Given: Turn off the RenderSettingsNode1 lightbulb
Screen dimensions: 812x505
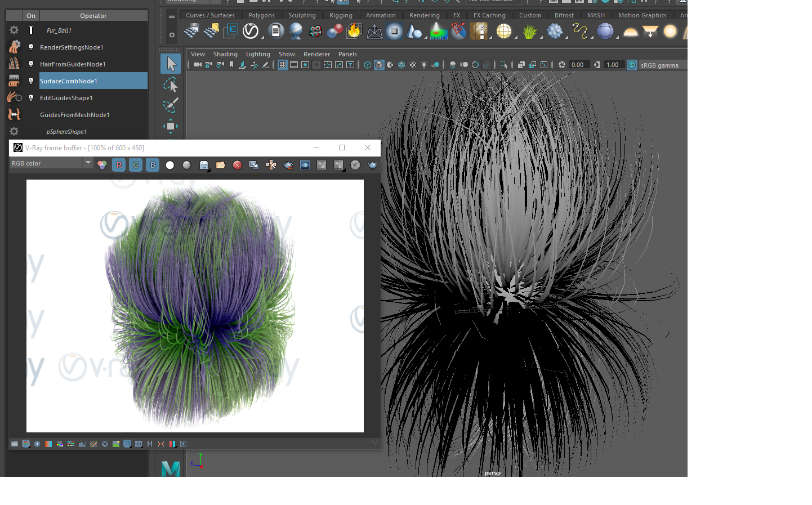Looking at the screenshot, I should pyautogui.click(x=31, y=47).
